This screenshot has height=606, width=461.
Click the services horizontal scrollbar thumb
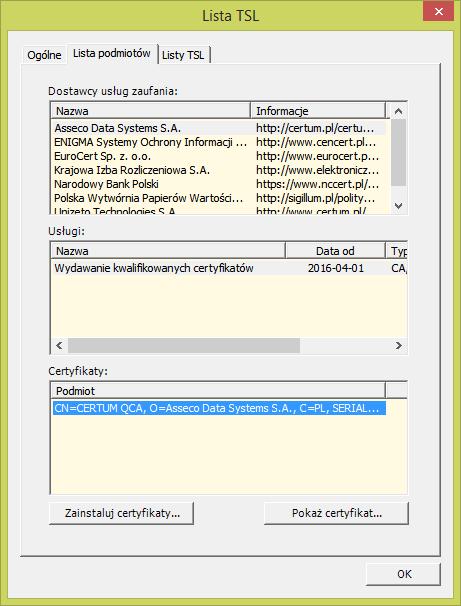[184, 346]
